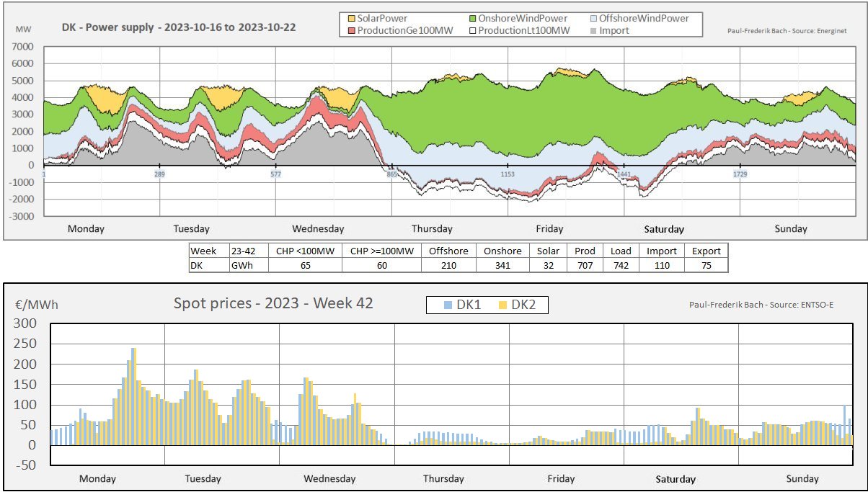Click the Load value 742 in the table

[620, 265]
